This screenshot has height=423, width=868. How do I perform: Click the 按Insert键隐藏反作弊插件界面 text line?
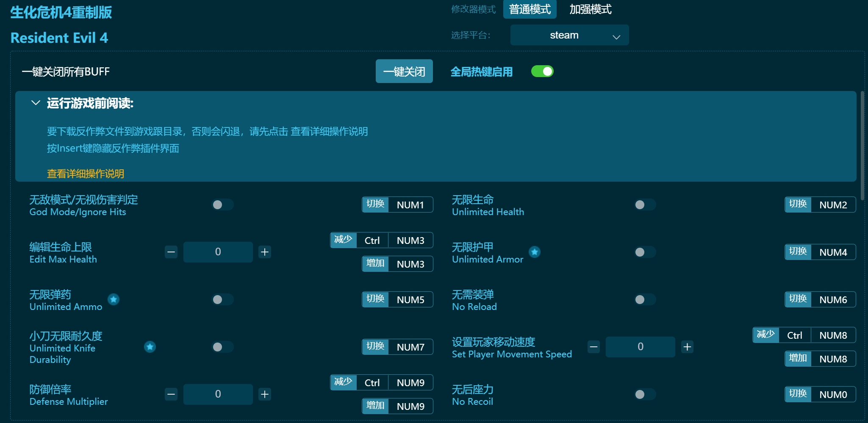pyautogui.click(x=113, y=148)
